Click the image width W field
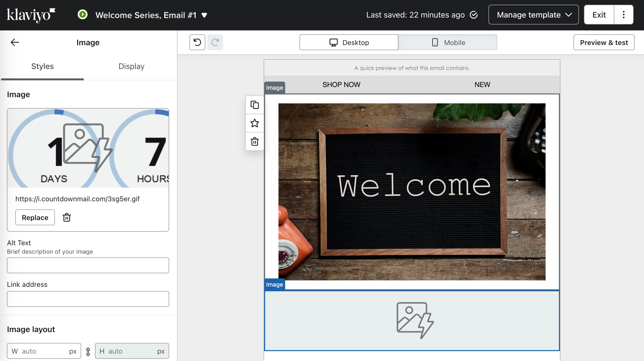This screenshot has width=644, height=361. 44,351
